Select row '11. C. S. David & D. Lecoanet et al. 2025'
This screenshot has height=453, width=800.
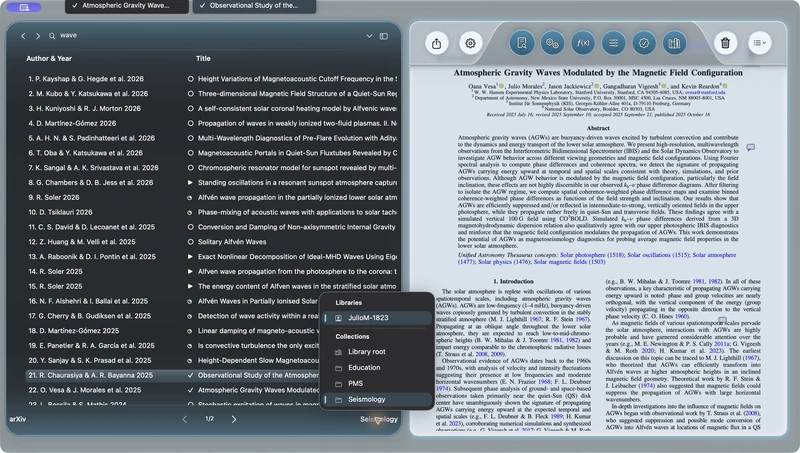point(211,227)
